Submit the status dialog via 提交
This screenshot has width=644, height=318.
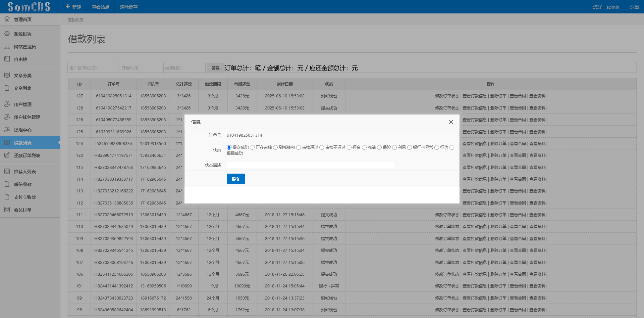[235, 179]
